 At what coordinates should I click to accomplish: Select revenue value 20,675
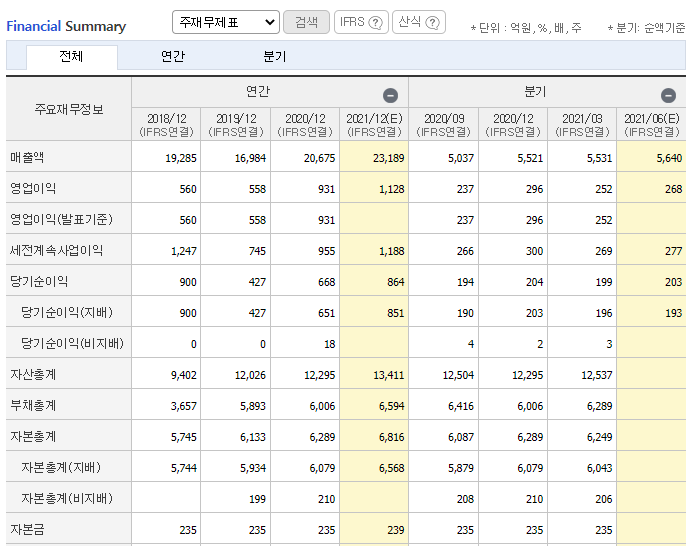[x=319, y=158]
